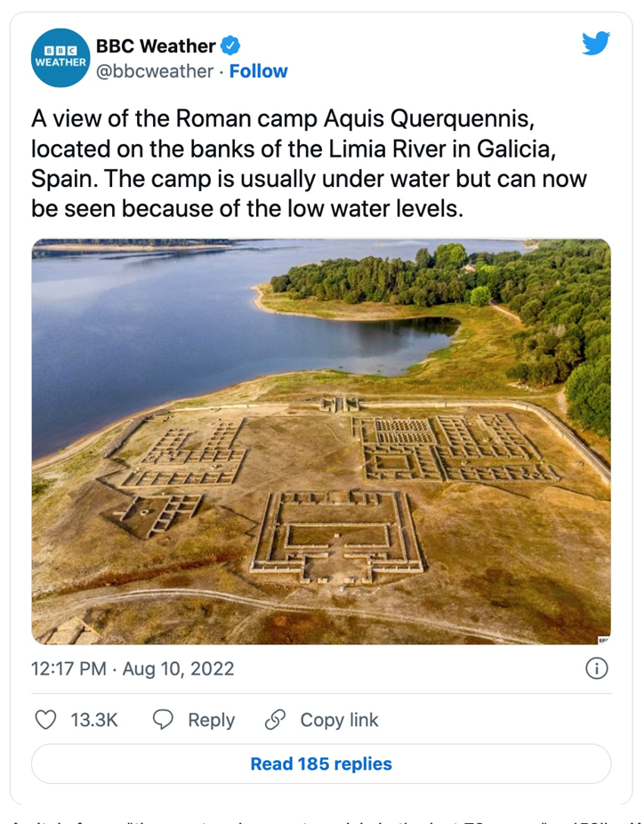
Task: Open the BBC Weather profile avatar
Action: (x=60, y=59)
